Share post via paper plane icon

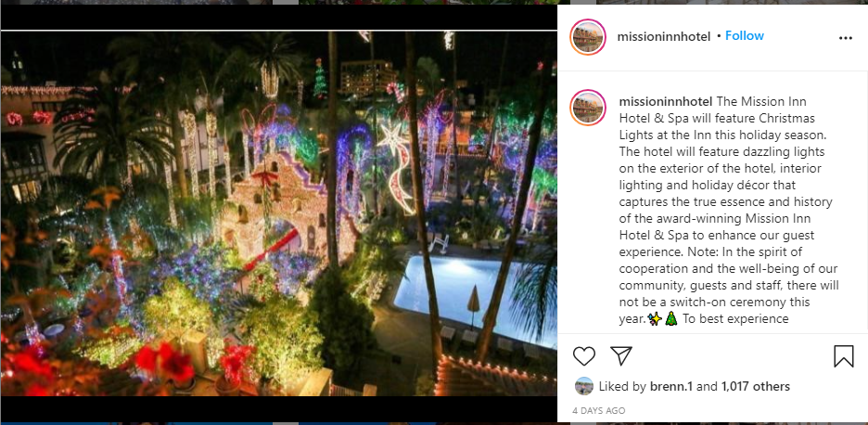[621, 355]
